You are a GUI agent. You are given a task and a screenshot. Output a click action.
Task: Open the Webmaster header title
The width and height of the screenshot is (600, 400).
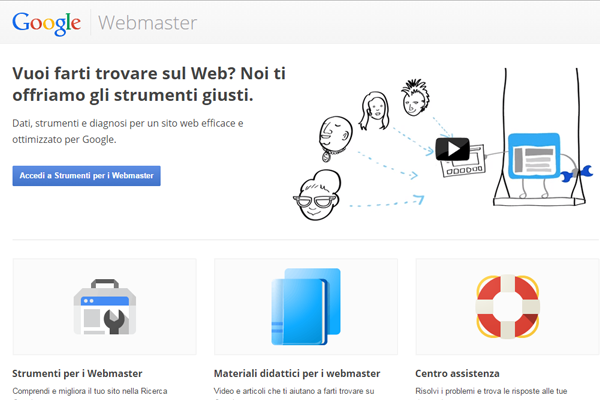(x=147, y=23)
